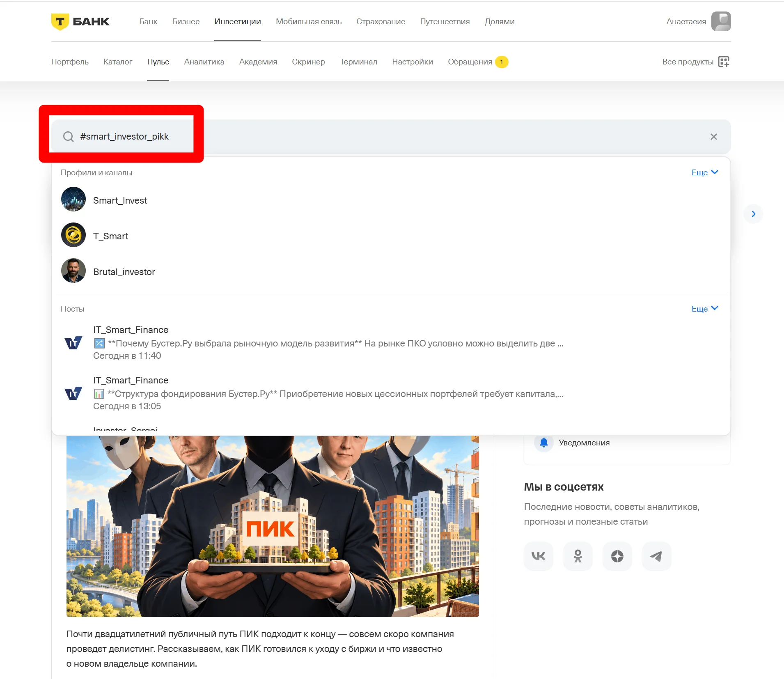Screen dimensions: 784x679
Task: Click the IT_Smart_Finance logo on the 11:40 post
Action: 73,343
